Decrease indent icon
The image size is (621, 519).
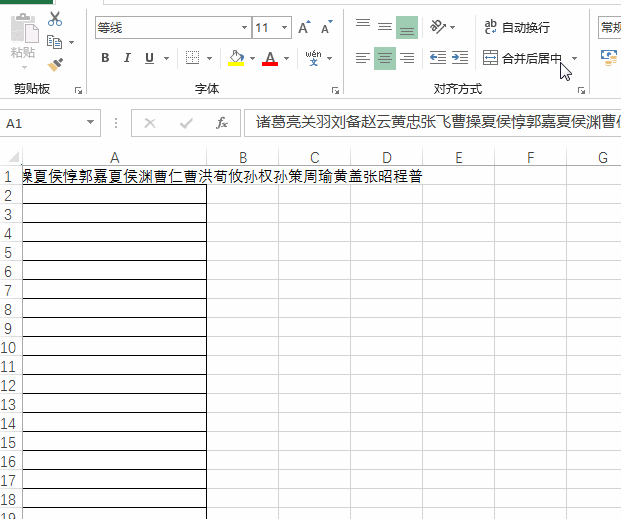(438, 58)
